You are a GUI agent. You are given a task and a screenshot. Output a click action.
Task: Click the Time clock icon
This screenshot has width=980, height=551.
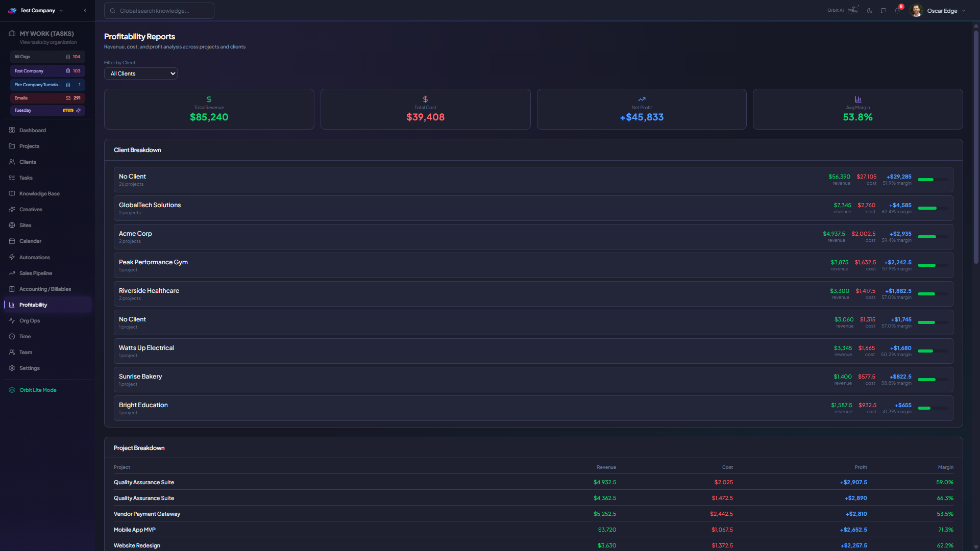click(12, 336)
